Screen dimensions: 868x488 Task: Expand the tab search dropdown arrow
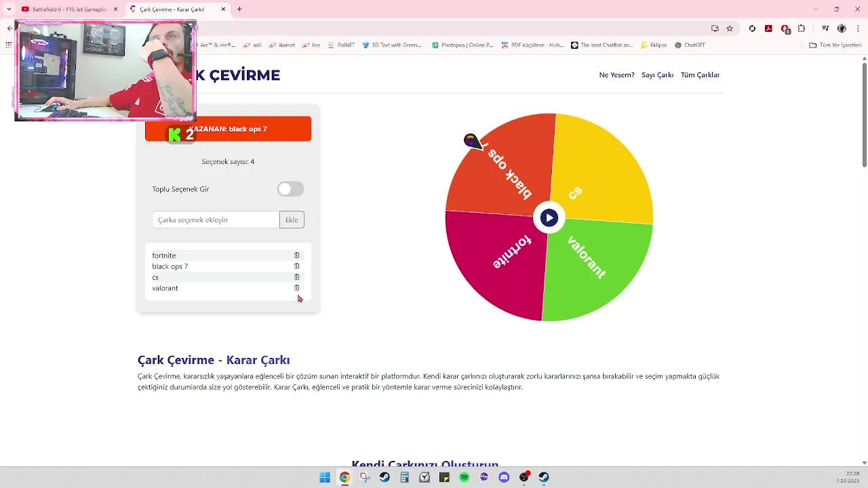(x=9, y=9)
